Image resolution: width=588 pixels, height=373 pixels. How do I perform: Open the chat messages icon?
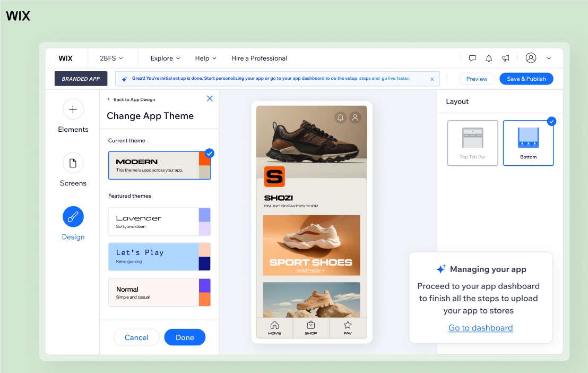tap(472, 58)
